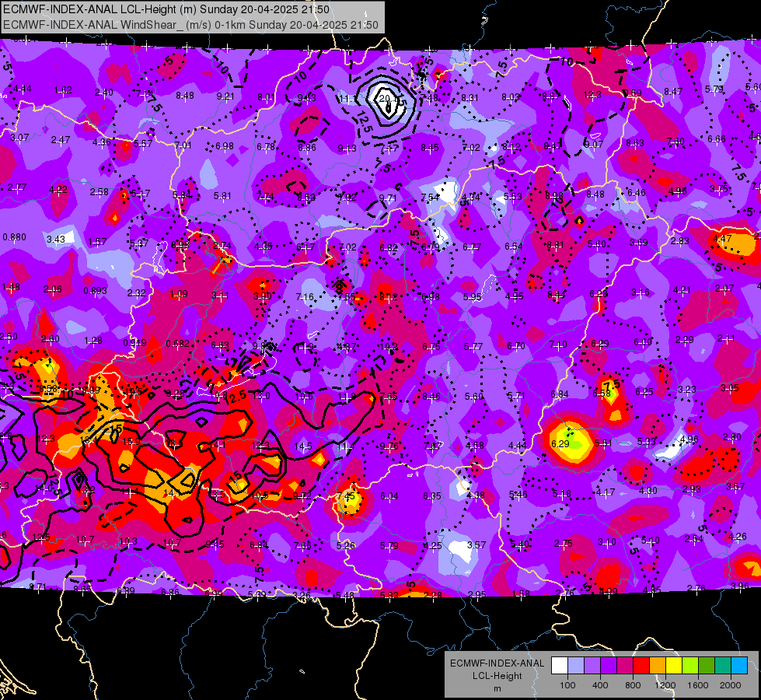Click the grid value 8.86
The height and width of the screenshot is (700, 761).
pyautogui.click(x=307, y=148)
